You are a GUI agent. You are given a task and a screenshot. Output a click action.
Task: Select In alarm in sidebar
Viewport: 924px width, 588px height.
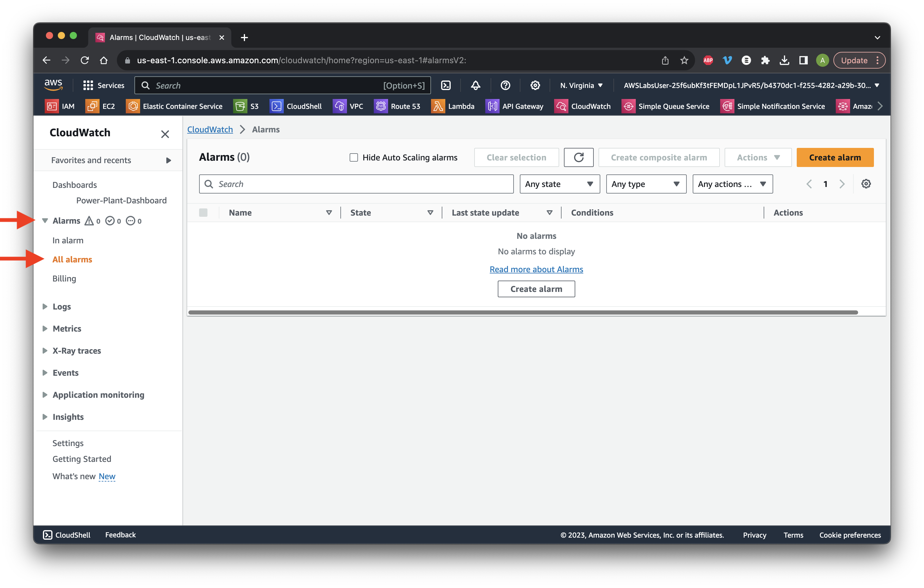68,240
